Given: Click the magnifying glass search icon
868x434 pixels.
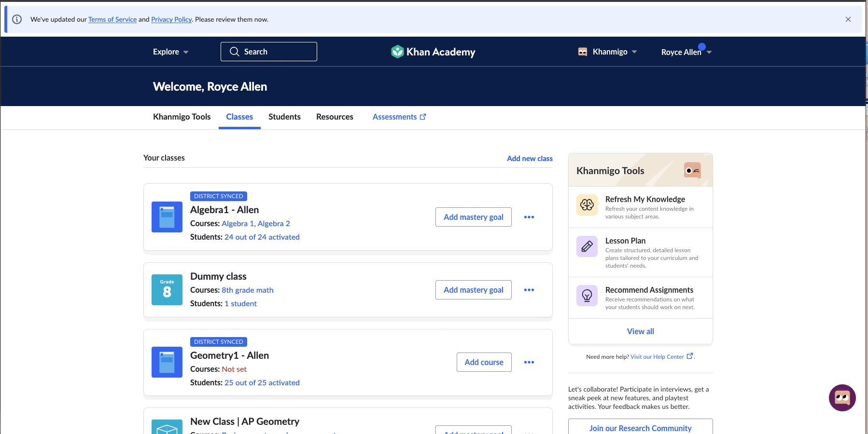Looking at the screenshot, I should [235, 52].
